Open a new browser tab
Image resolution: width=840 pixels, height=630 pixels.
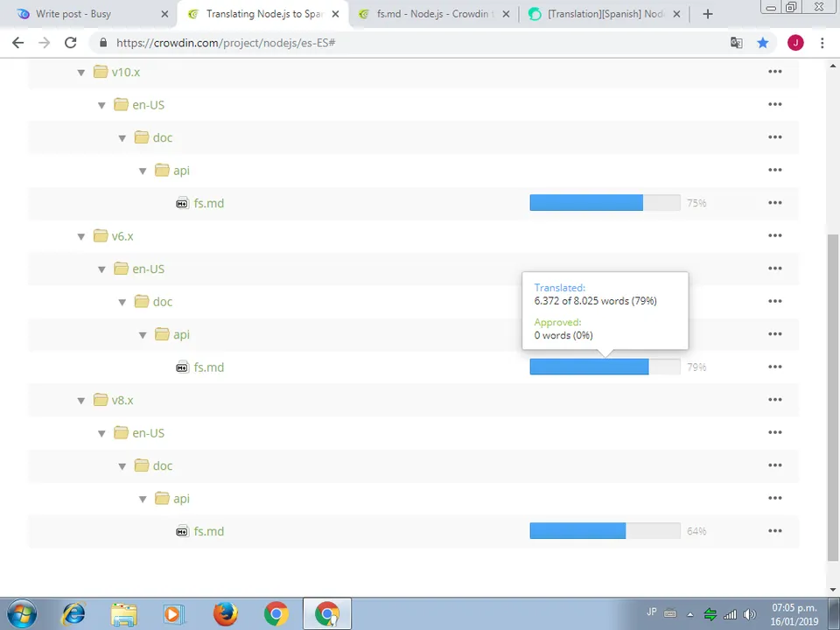coord(708,15)
